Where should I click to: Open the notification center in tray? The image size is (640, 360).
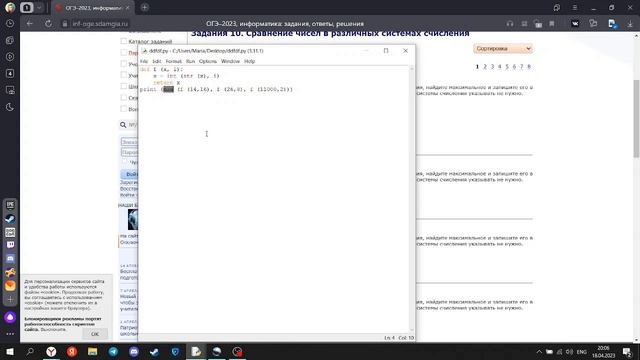point(627,352)
